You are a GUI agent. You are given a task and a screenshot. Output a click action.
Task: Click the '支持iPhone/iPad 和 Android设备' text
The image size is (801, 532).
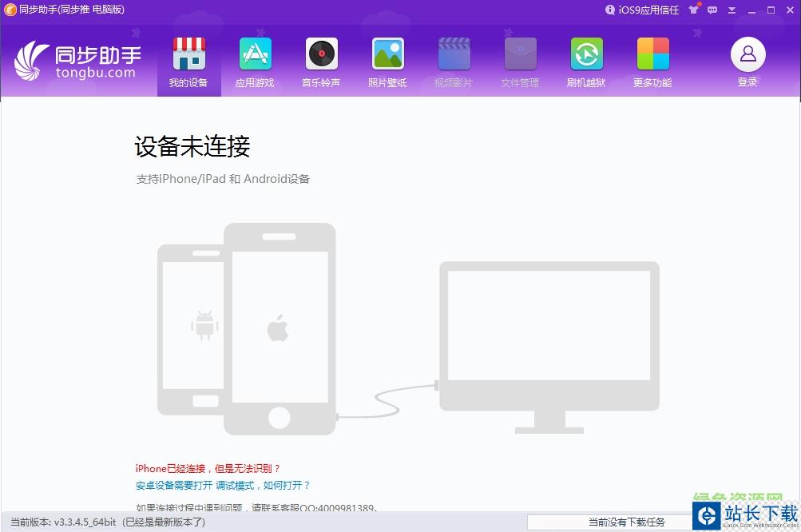pos(223,179)
